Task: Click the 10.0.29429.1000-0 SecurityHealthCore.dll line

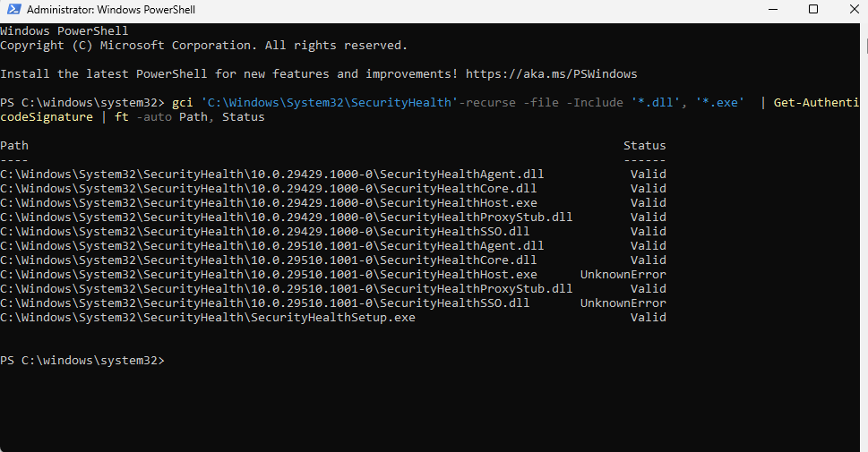Action: pos(269,189)
